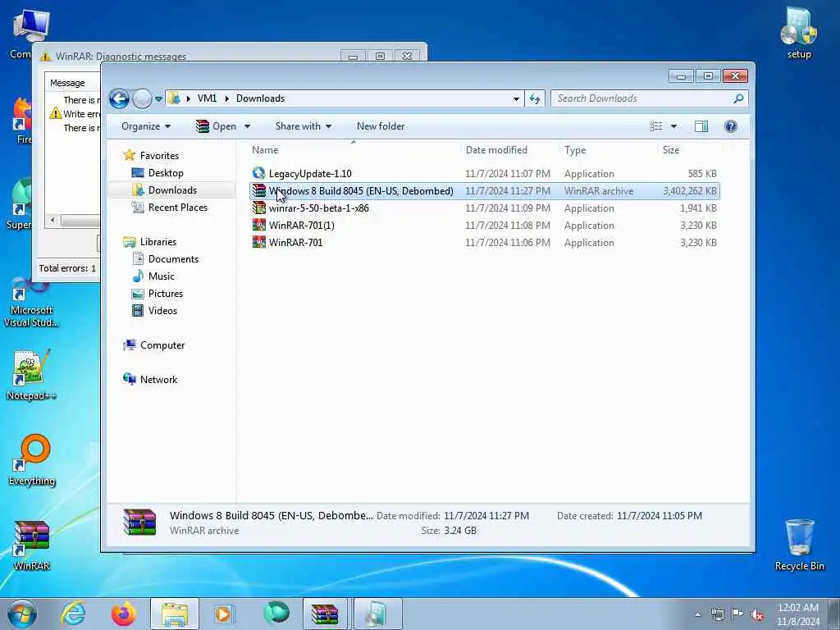Image resolution: width=840 pixels, height=630 pixels.
Task: Click the taskbar clock showing 12:02 AM
Action: click(798, 614)
